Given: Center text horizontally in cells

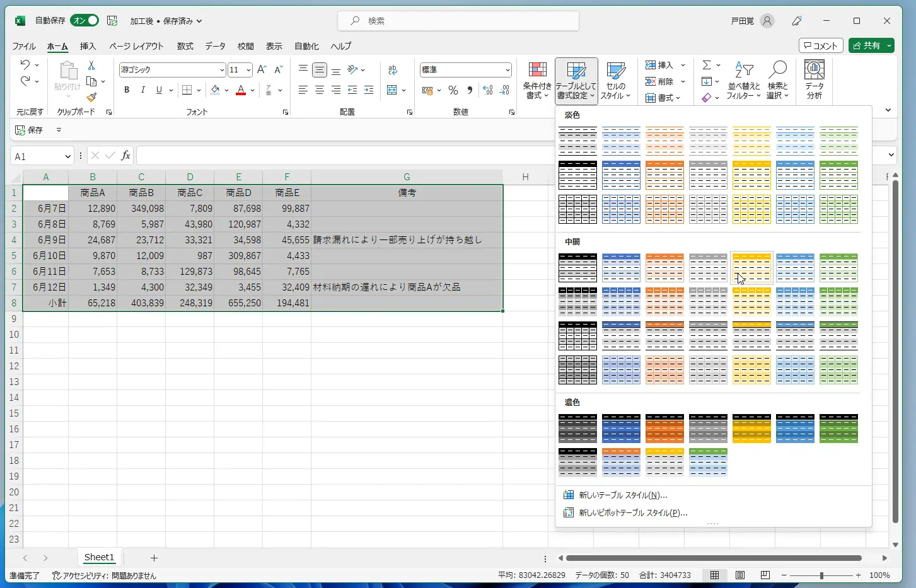Looking at the screenshot, I should pyautogui.click(x=320, y=90).
